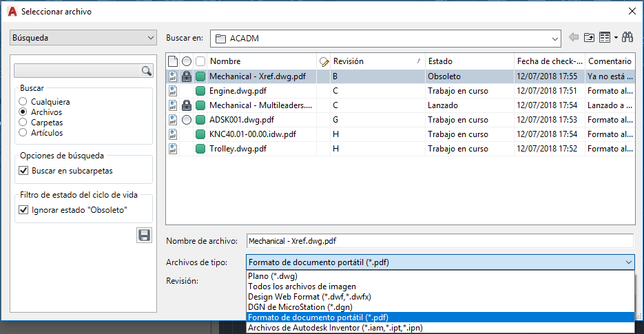Viewport: 644px width, 334px height.
Task: Click the PDF file icon for Engine.dwg.pdf
Action: point(173,91)
